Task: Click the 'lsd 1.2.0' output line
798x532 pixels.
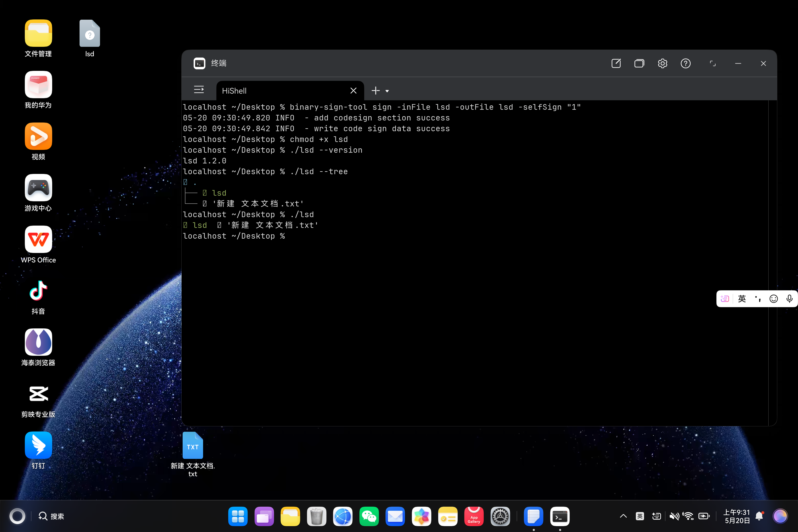Action: 205,161
